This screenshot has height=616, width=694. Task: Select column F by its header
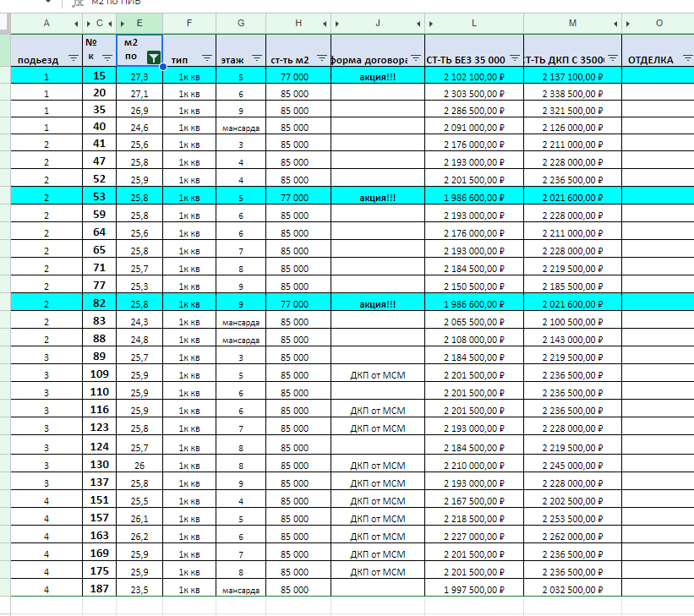pyautogui.click(x=189, y=24)
